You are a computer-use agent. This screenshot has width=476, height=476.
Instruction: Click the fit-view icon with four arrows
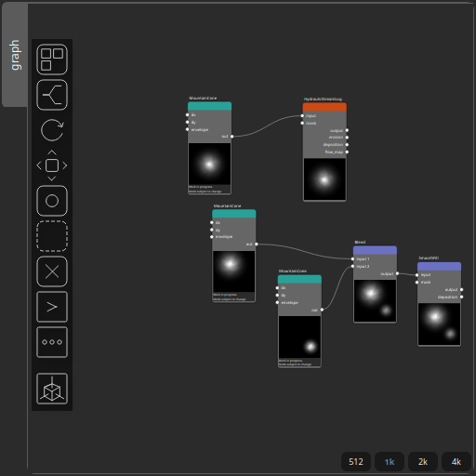point(52,165)
